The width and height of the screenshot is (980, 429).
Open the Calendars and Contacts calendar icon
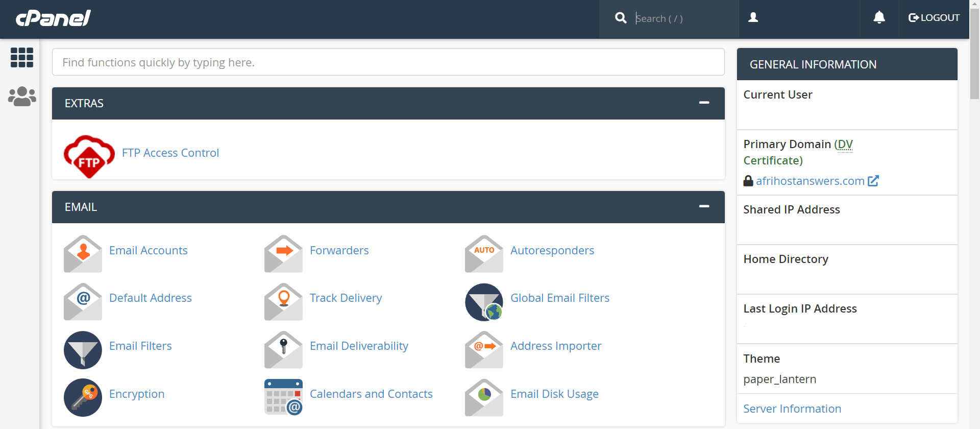[x=283, y=397]
